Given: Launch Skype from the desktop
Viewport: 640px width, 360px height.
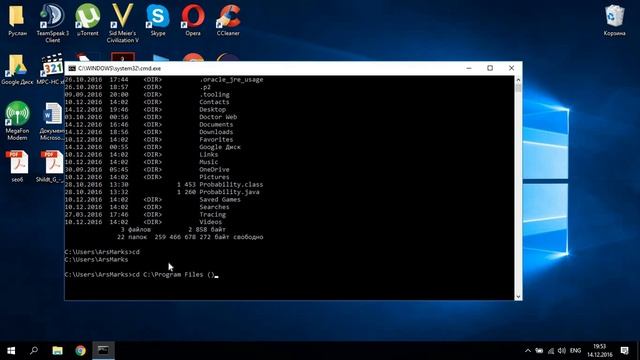Looking at the screenshot, I should 158,20.
